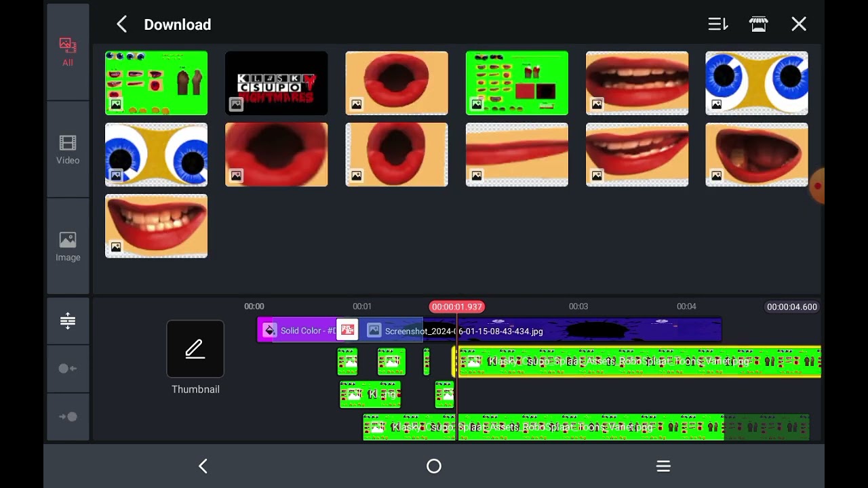The width and height of the screenshot is (868, 488).
Task: Pick the first green assets sheet thumbnail
Action: coord(156,83)
